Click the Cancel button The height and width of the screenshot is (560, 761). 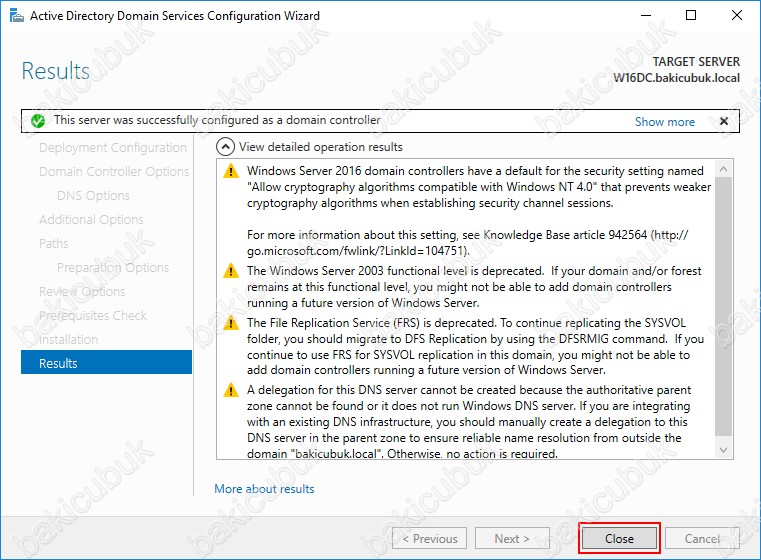click(702, 538)
